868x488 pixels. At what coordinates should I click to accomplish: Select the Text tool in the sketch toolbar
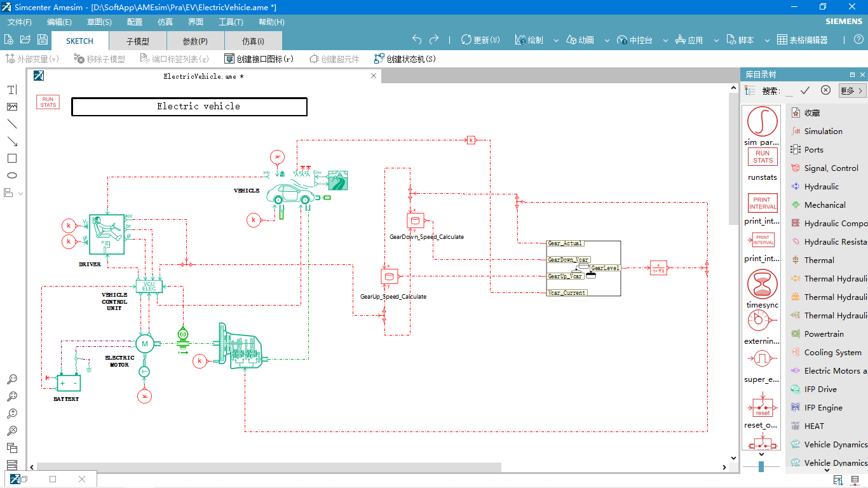[11, 90]
